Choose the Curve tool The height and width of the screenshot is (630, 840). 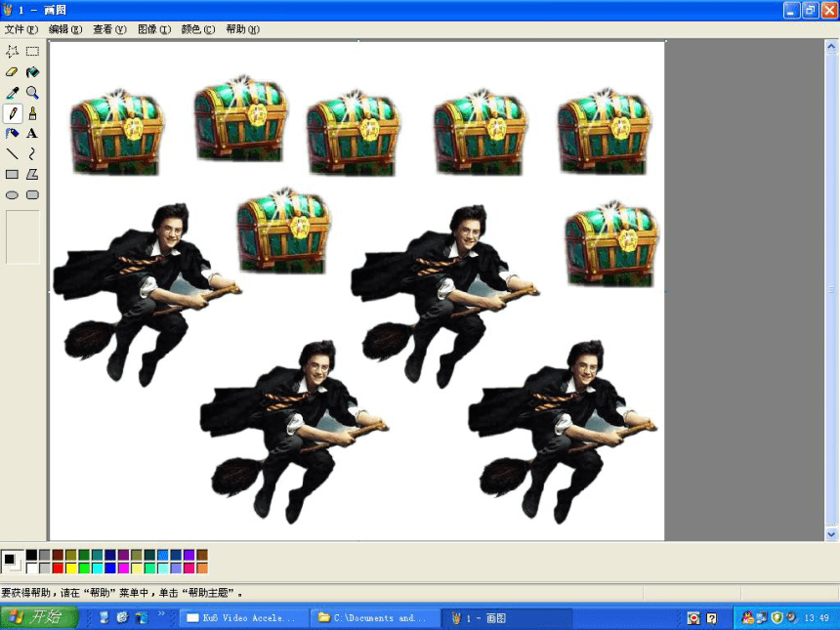point(32,154)
